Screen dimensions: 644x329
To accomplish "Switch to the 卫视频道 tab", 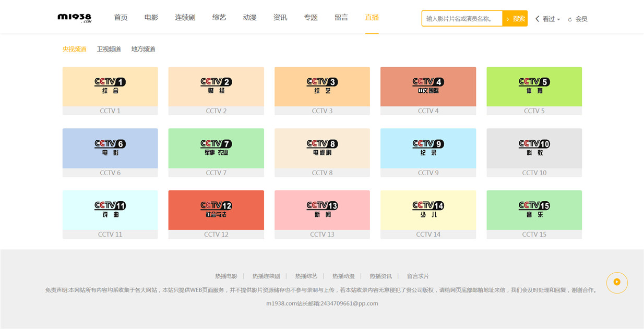I will click(x=109, y=49).
